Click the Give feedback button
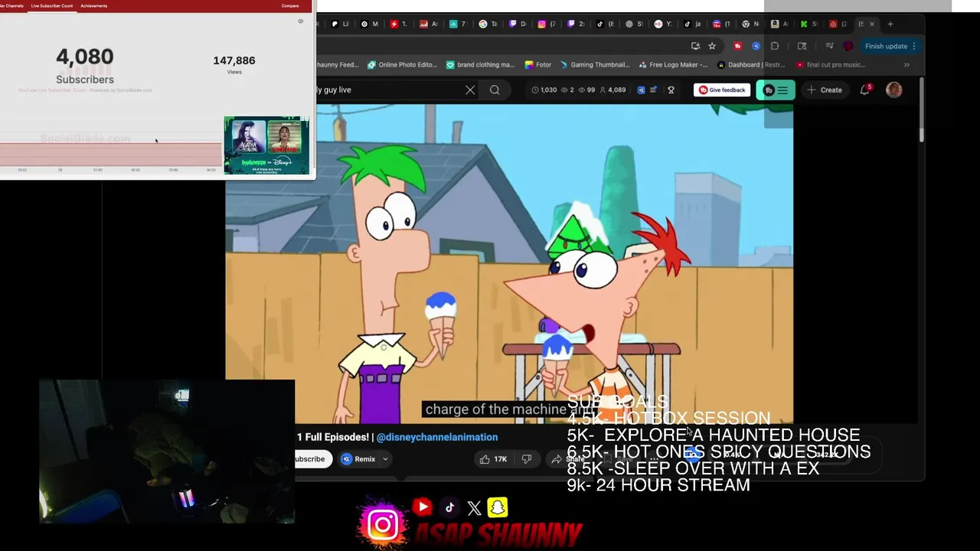The image size is (980, 551). click(721, 90)
